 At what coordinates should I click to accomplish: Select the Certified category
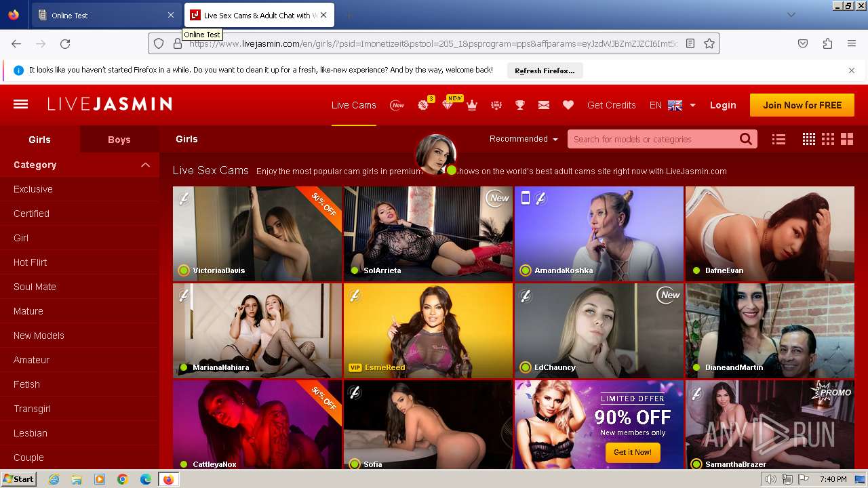point(31,213)
